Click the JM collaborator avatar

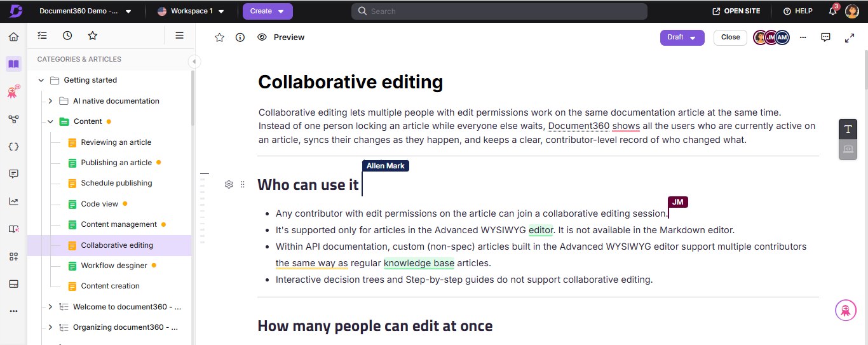771,37
